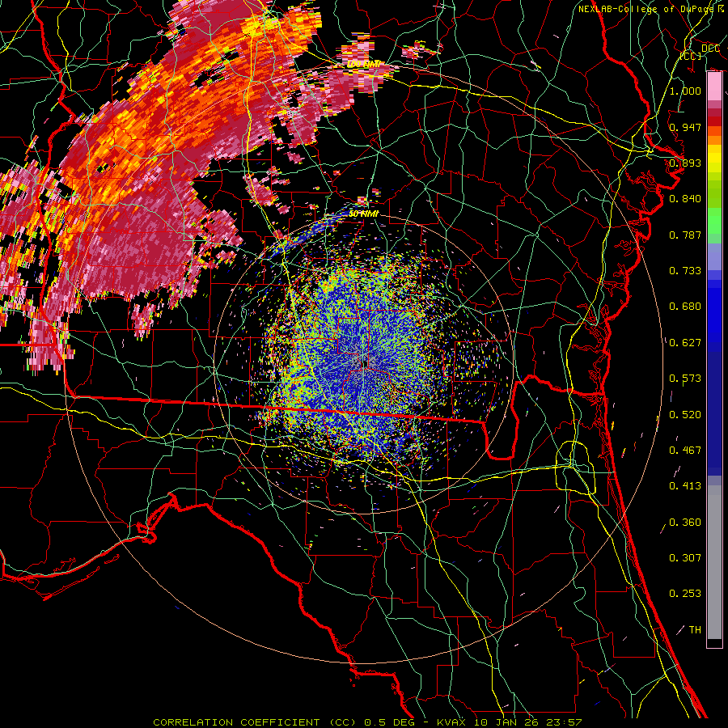
Task: Click the 0.413 legend value
Action: (685, 486)
